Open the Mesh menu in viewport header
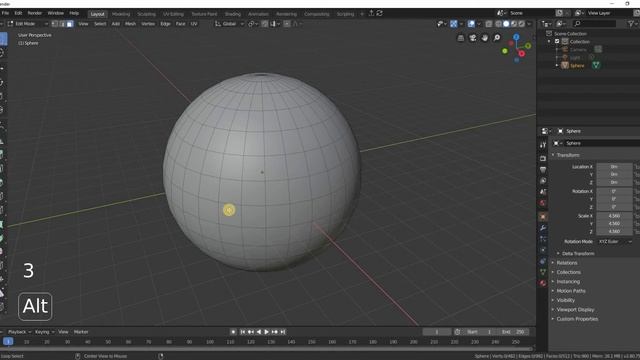The height and width of the screenshot is (360, 640). (x=130, y=24)
